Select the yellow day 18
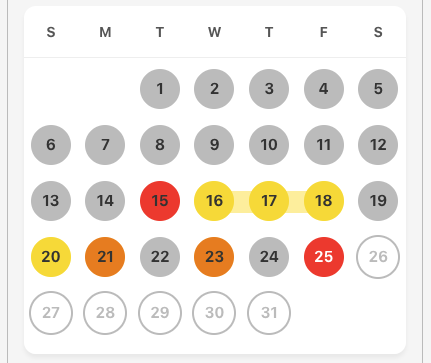The width and height of the screenshot is (431, 363). [324, 201]
